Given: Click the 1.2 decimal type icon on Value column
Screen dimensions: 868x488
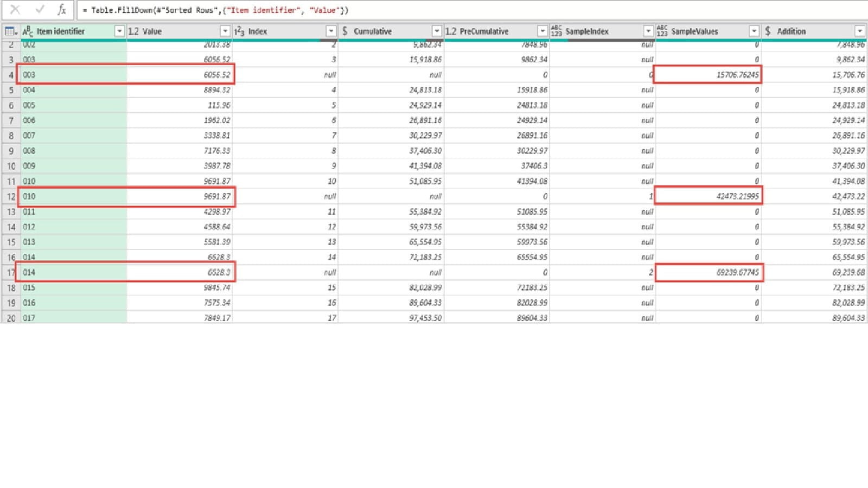Looking at the screenshot, I should click(133, 31).
